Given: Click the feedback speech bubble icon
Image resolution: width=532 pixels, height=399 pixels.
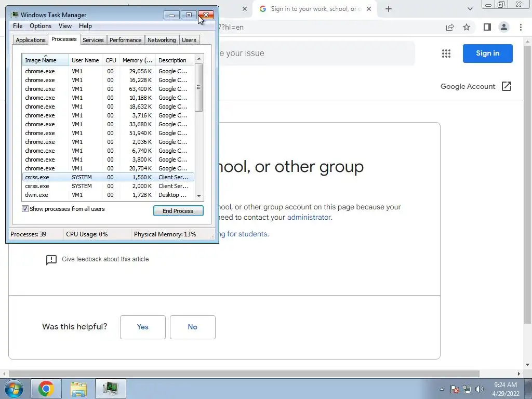Looking at the screenshot, I should [51, 260].
